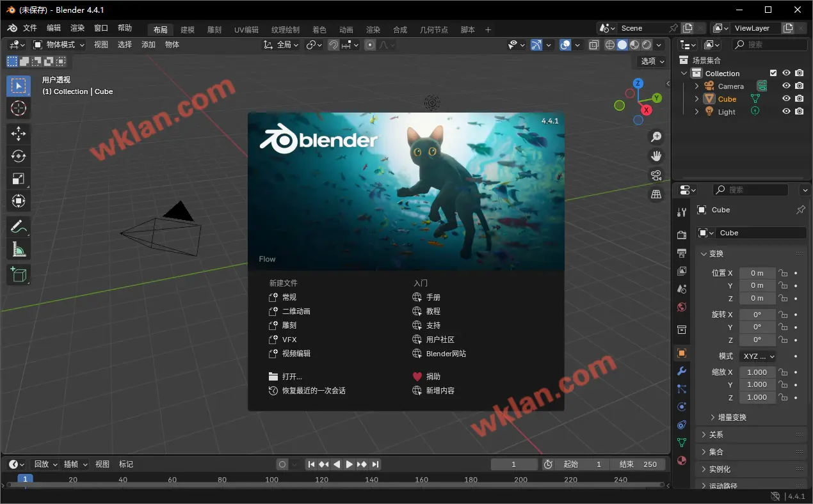Open the Object Mode dropdown
The image size is (813, 504).
[59, 45]
